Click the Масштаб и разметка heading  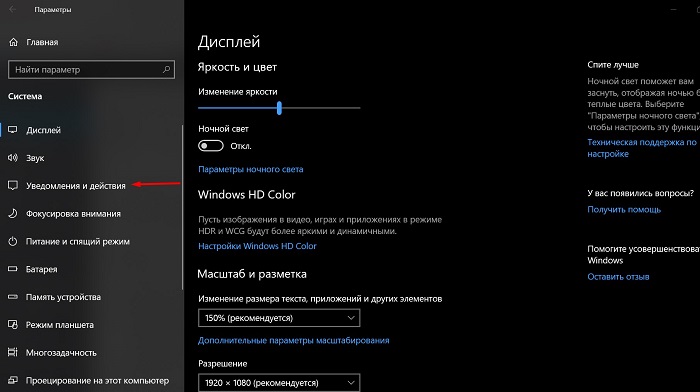(252, 274)
